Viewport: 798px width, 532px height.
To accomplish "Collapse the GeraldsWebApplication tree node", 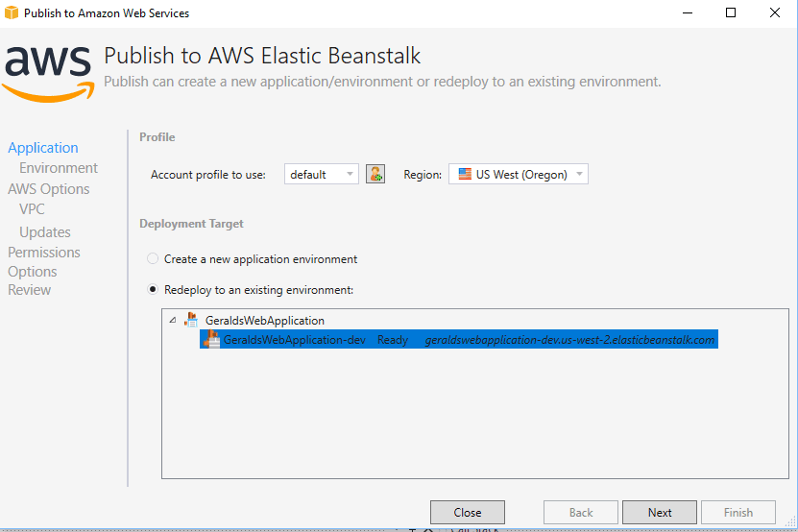I will tap(173, 320).
